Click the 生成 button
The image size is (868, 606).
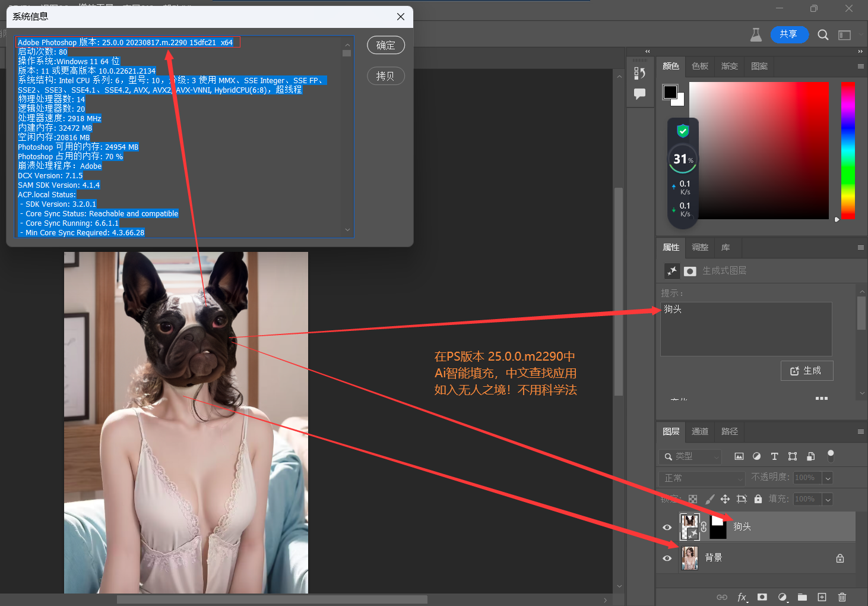pyautogui.click(x=807, y=371)
